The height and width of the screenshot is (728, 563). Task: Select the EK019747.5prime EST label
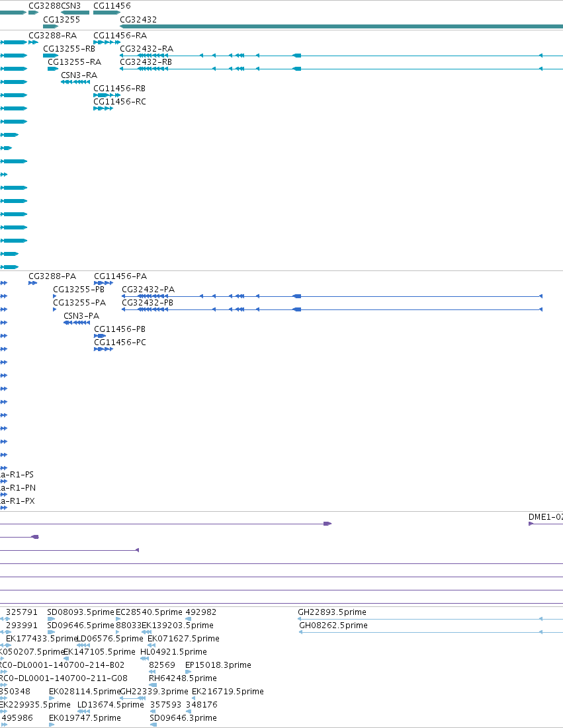[x=85, y=718]
